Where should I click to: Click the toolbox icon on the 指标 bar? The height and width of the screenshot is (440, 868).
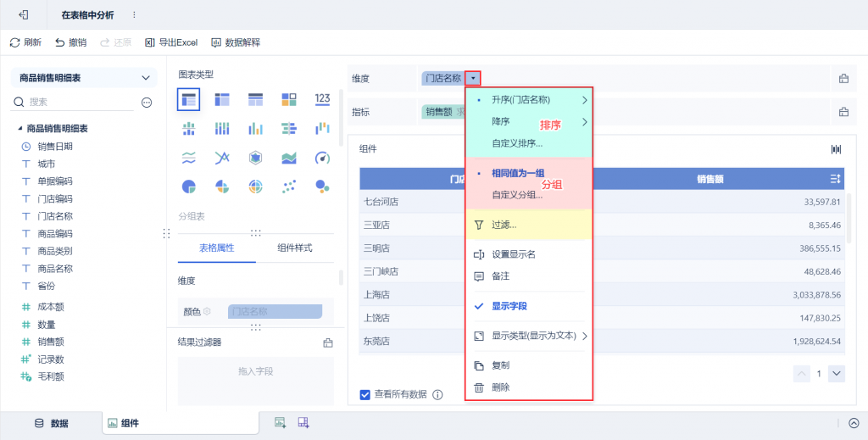pyautogui.click(x=843, y=112)
